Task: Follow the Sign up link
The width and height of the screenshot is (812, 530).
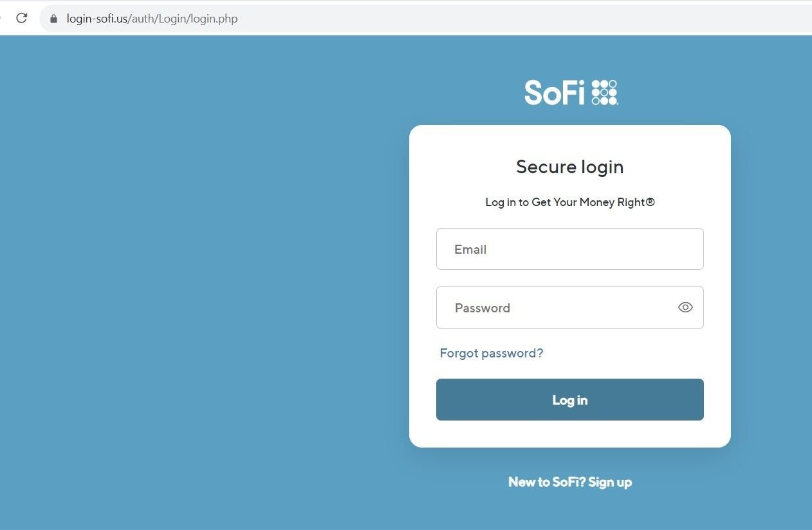Action: coord(610,482)
